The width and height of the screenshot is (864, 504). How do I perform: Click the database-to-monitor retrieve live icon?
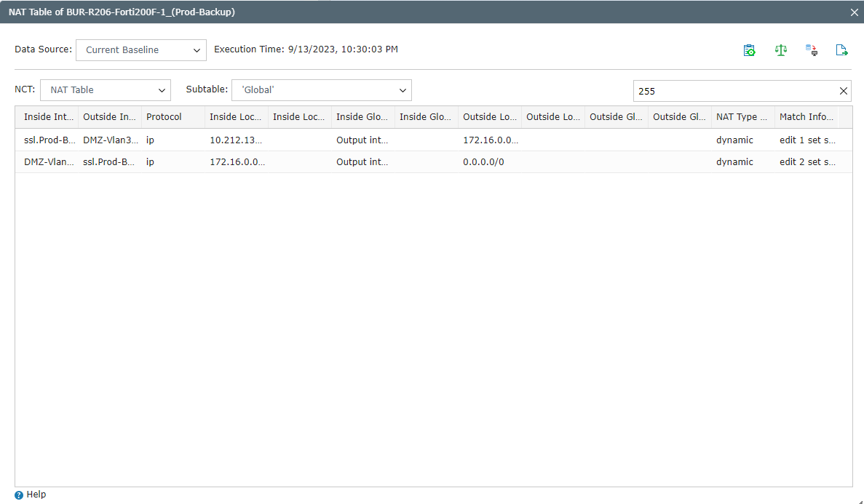pos(812,50)
